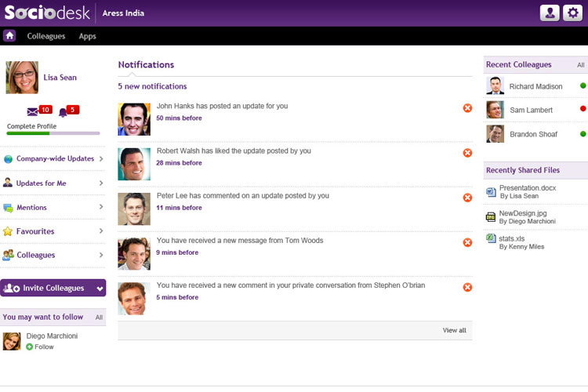This screenshot has width=588, height=392.
Task: Click the Sociodesk logo
Action: 47,13
